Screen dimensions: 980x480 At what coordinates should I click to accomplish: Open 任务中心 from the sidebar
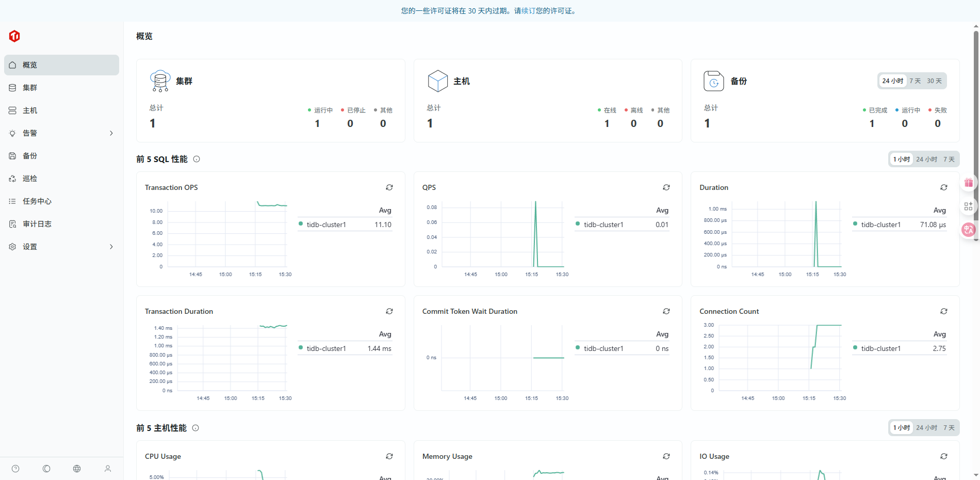pos(37,201)
